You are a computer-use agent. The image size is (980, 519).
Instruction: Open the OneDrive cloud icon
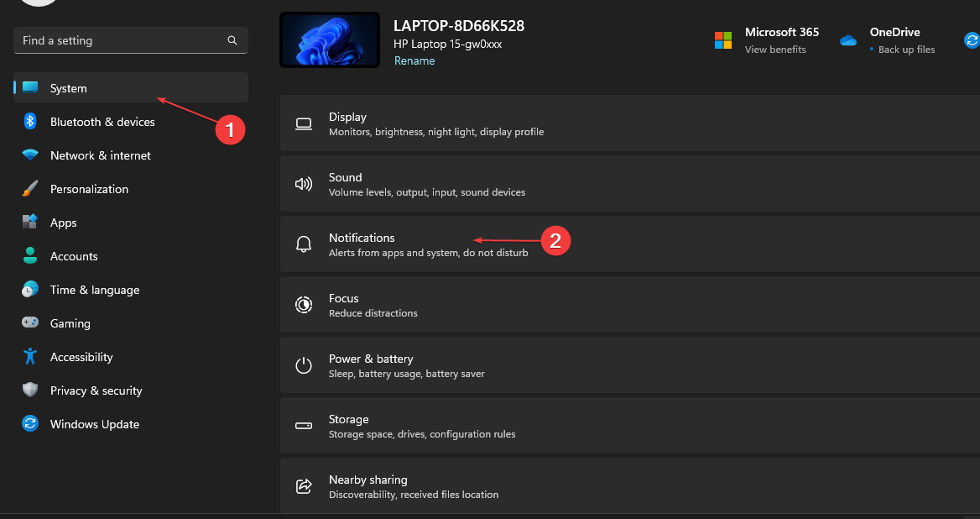(x=847, y=39)
